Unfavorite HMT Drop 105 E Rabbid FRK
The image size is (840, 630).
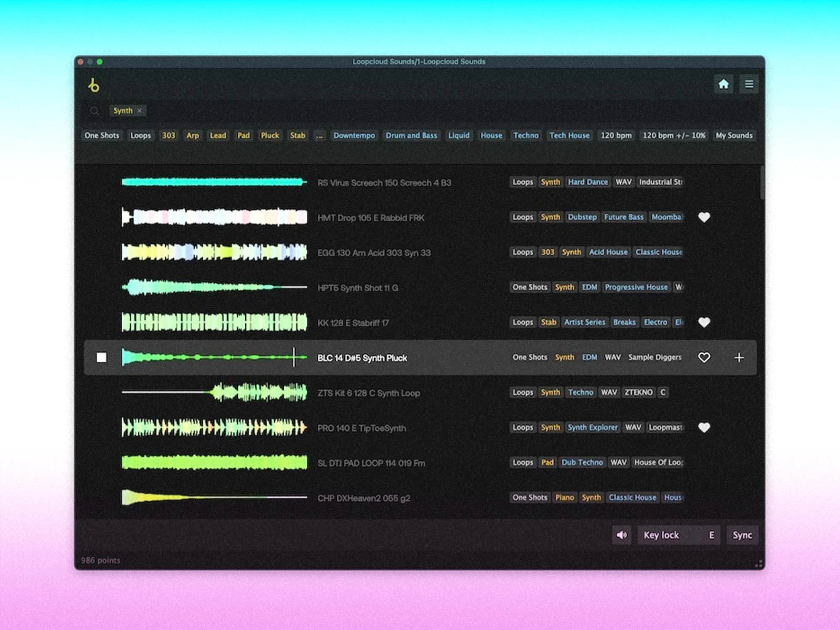(x=704, y=217)
